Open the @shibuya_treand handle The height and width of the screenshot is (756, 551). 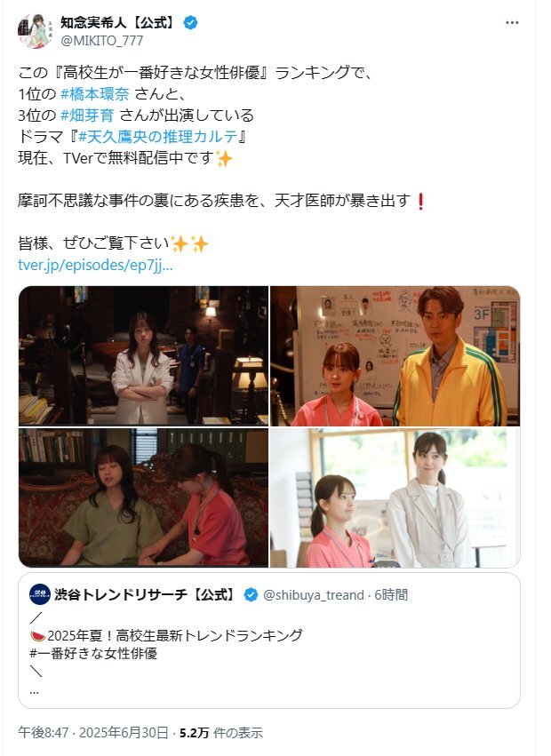[x=314, y=595]
